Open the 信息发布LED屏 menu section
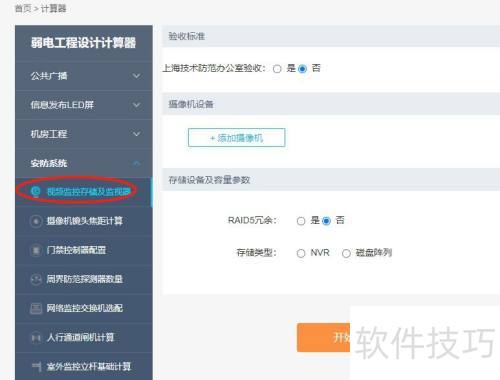 (84, 105)
